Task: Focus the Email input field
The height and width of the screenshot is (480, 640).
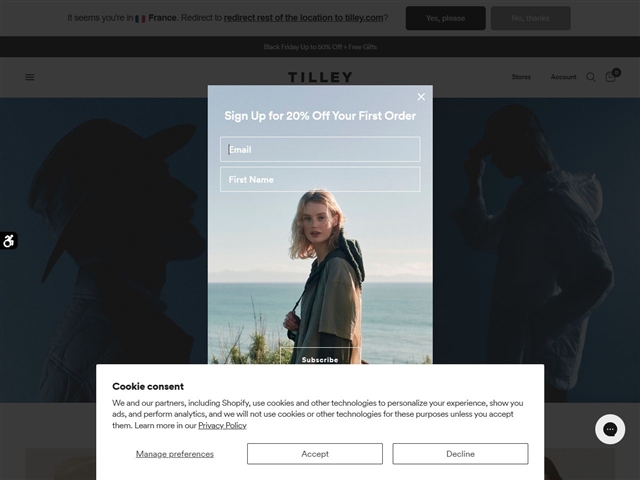Action: point(320,149)
